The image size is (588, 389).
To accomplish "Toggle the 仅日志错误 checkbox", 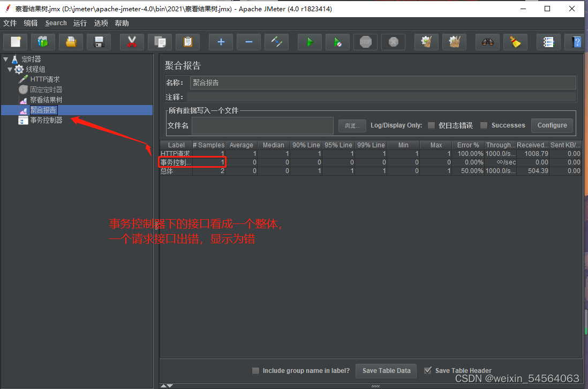I will [x=431, y=125].
